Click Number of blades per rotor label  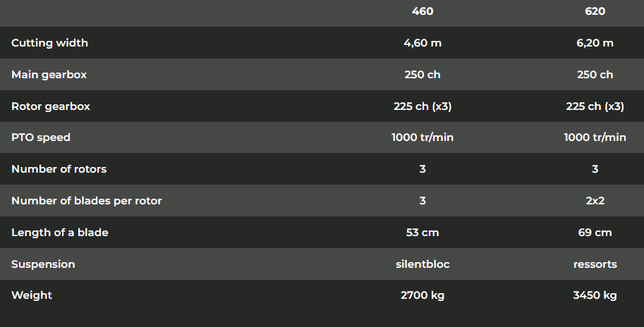(86, 201)
